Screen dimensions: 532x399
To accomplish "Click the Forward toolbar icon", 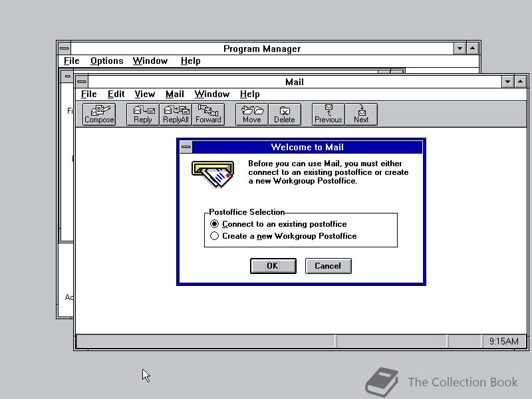I will pyautogui.click(x=208, y=114).
